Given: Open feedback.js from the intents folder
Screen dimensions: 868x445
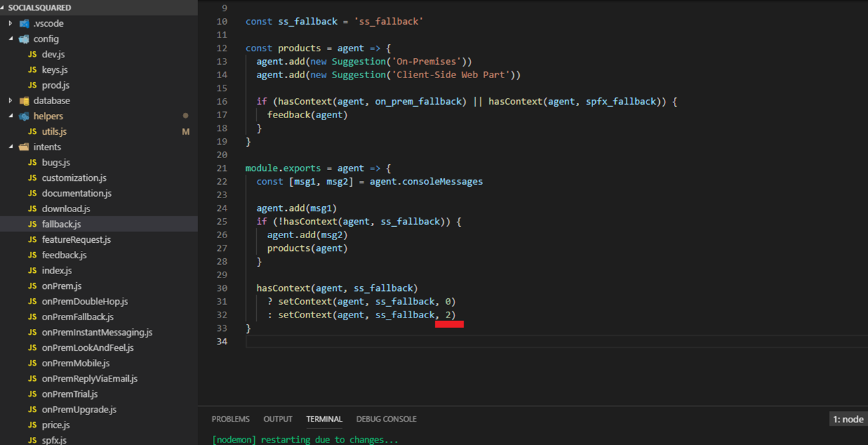Looking at the screenshot, I should click(x=64, y=255).
